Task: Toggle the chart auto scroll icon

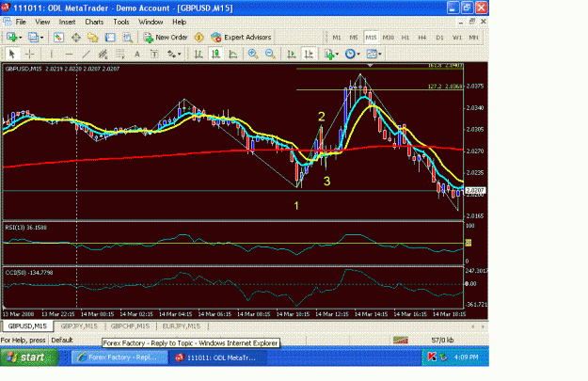Action: [292, 54]
